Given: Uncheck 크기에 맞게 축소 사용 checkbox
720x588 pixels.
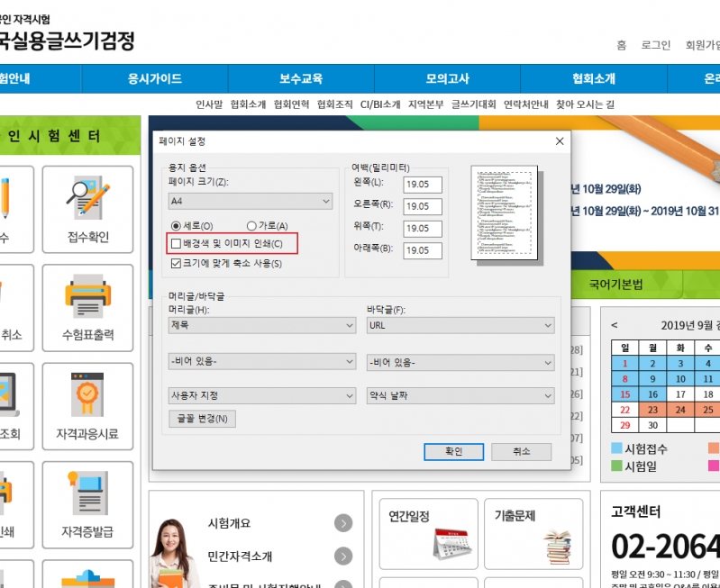Looking at the screenshot, I should pyautogui.click(x=176, y=264).
